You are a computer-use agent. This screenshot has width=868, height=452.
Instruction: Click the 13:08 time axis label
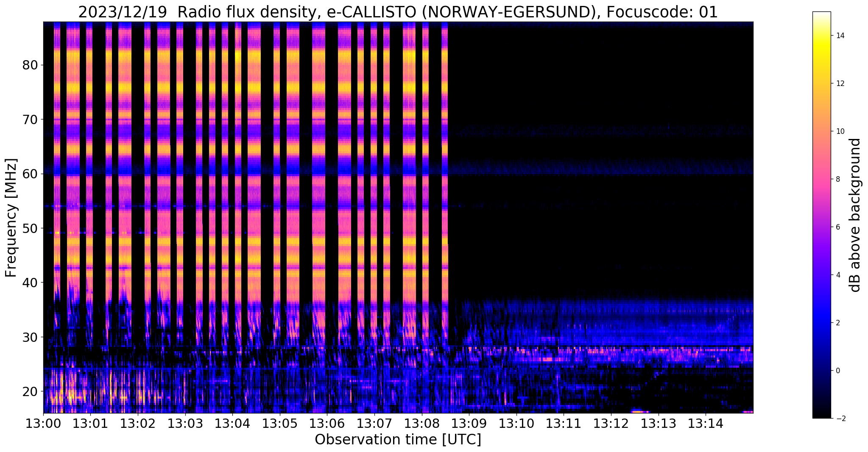tap(421, 424)
